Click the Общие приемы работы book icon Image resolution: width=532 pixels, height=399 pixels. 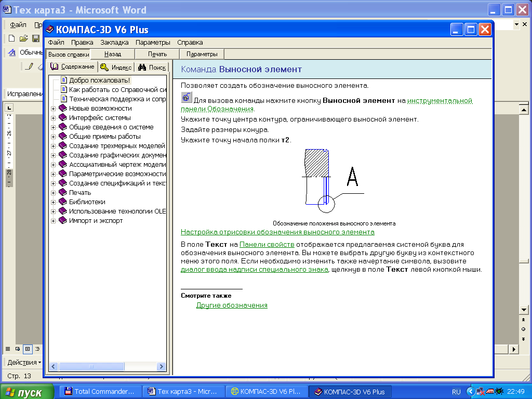(x=63, y=137)
